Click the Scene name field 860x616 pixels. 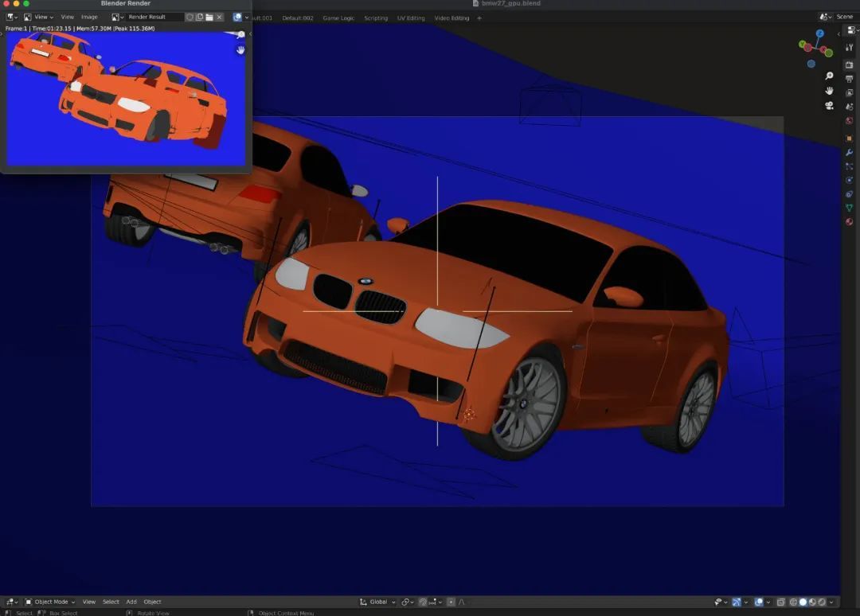click(x=843, y=17)
